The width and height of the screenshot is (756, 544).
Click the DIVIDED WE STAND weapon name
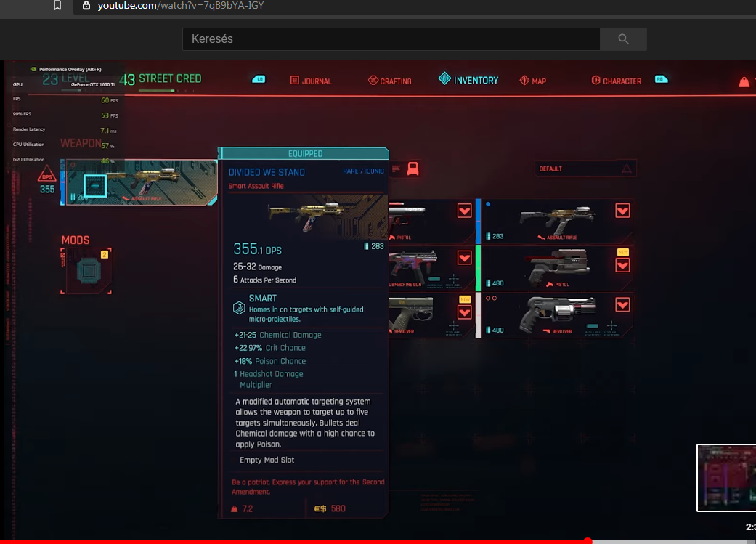(x=267, y=172)
